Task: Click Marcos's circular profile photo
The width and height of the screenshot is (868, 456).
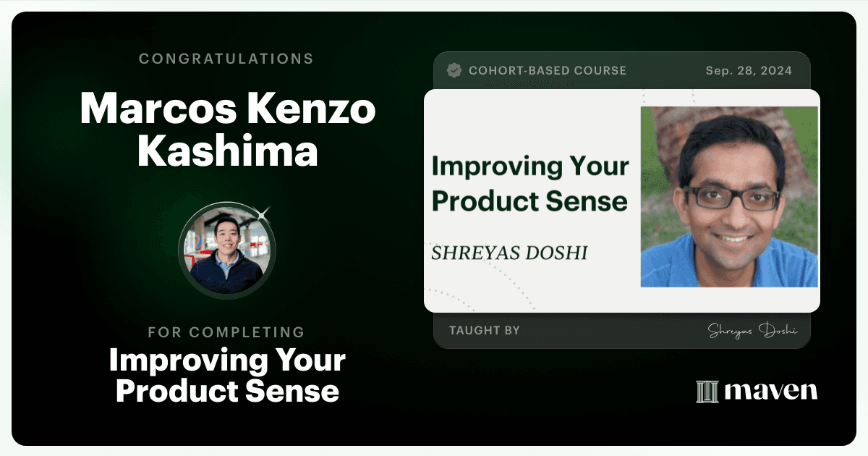Action: coord(227,251)
